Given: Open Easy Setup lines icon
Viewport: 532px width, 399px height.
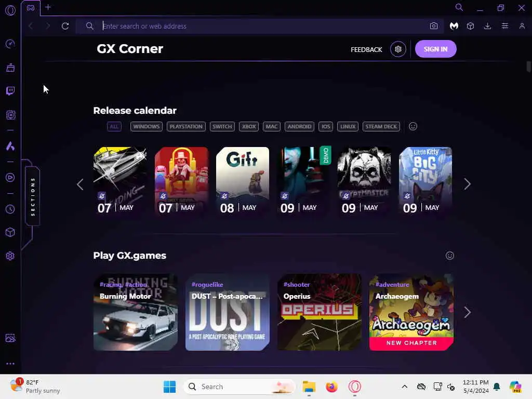Looking at the screenshot, I should coord(505,26).
